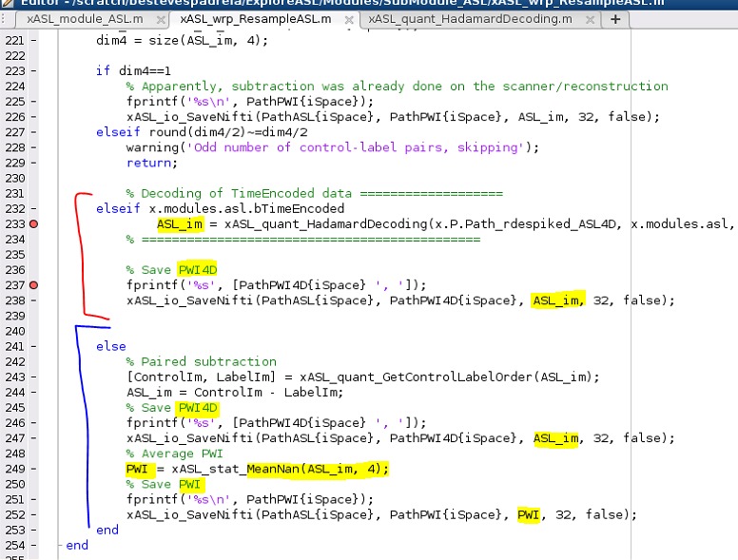Set a breakpoint on line 225 dash
The image size is (738, 560).
coord(34,102)
